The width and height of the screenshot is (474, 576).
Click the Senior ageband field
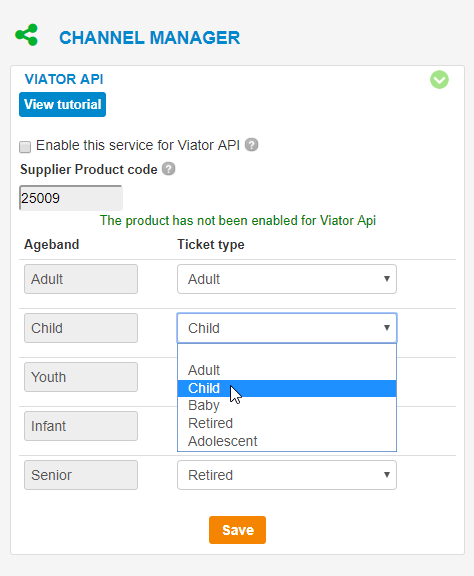[81, 475]
